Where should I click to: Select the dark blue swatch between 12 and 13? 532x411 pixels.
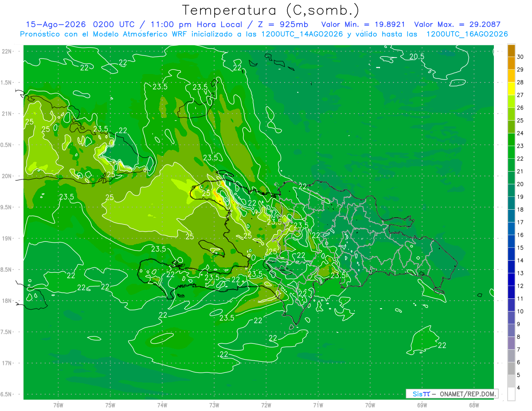point(511,279)
